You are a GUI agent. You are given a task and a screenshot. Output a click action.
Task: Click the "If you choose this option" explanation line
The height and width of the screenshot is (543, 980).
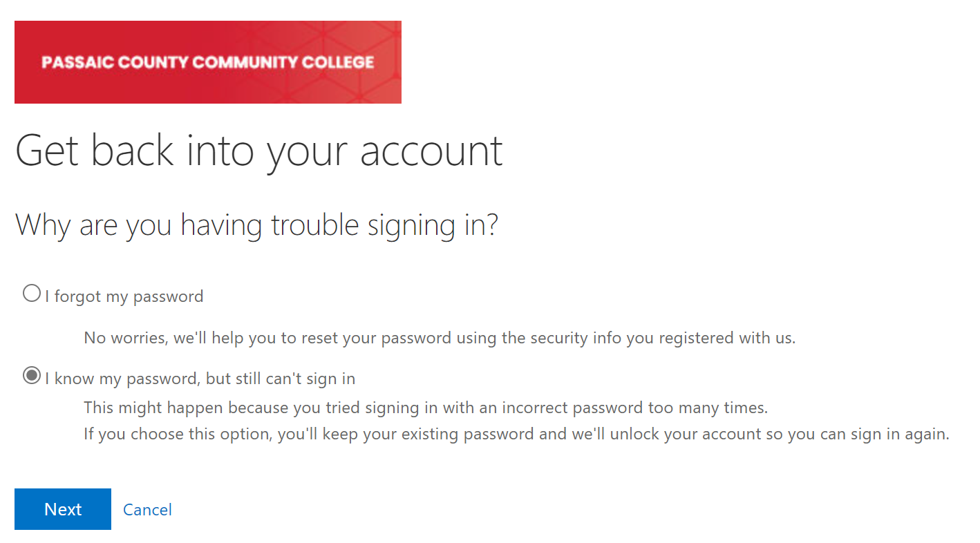pyautogui.click(x=516, y=435)
